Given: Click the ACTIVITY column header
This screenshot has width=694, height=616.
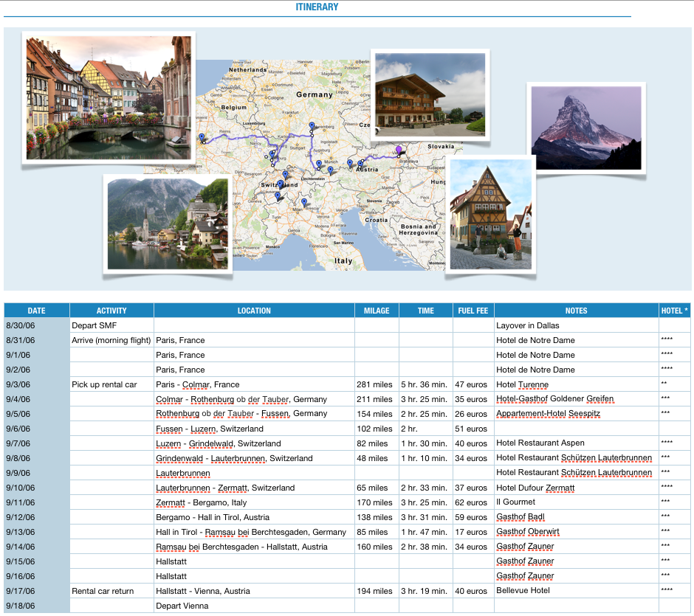Looking at the screenshot, I should point(111,311).
